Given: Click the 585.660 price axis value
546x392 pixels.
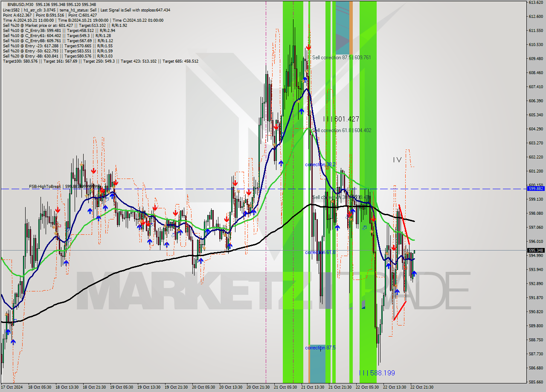Looking at the screenshot, I should point(536,382).
